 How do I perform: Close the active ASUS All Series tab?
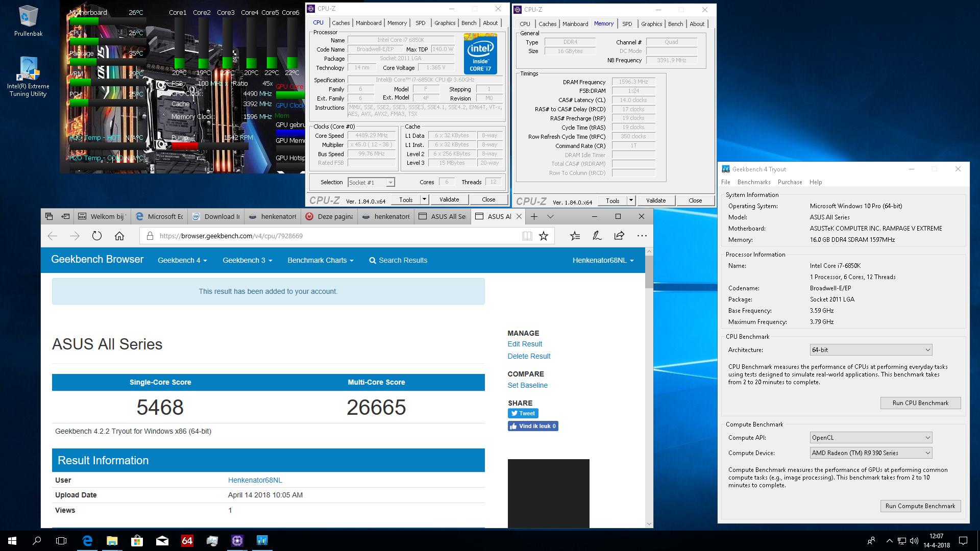(x=519, y=216)
